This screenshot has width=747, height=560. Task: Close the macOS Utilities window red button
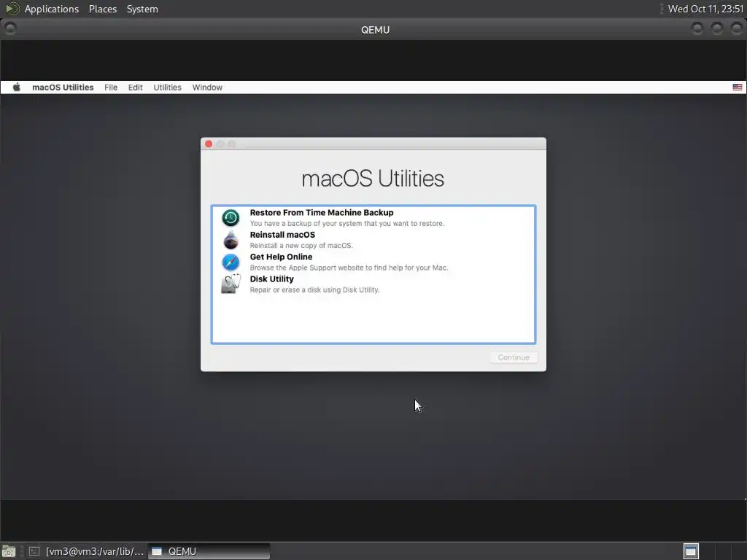tap(209, 144)
